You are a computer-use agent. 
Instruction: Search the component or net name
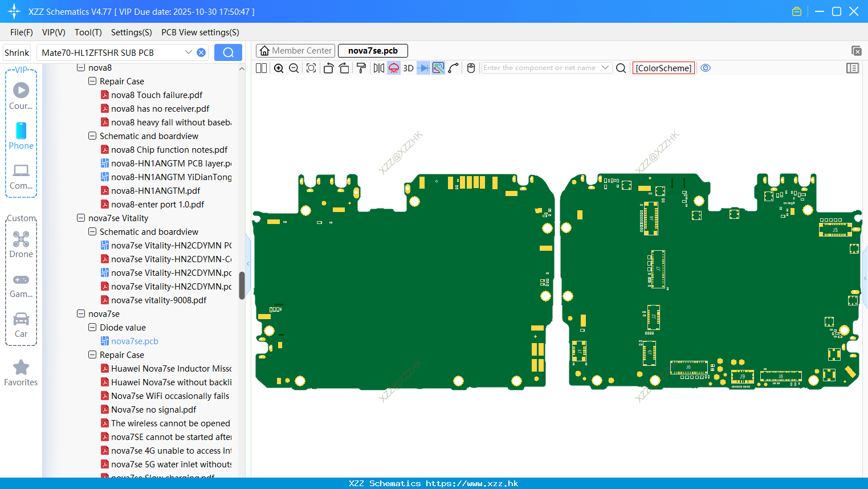click(621, 68)
